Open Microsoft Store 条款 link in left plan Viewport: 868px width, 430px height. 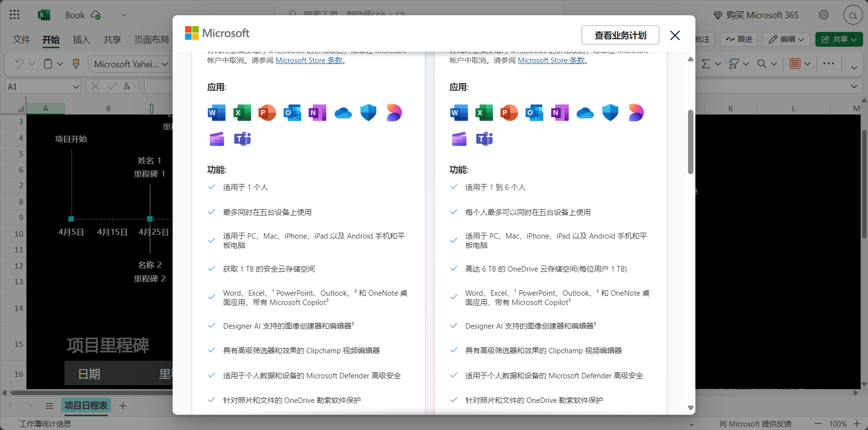[309, 61]
